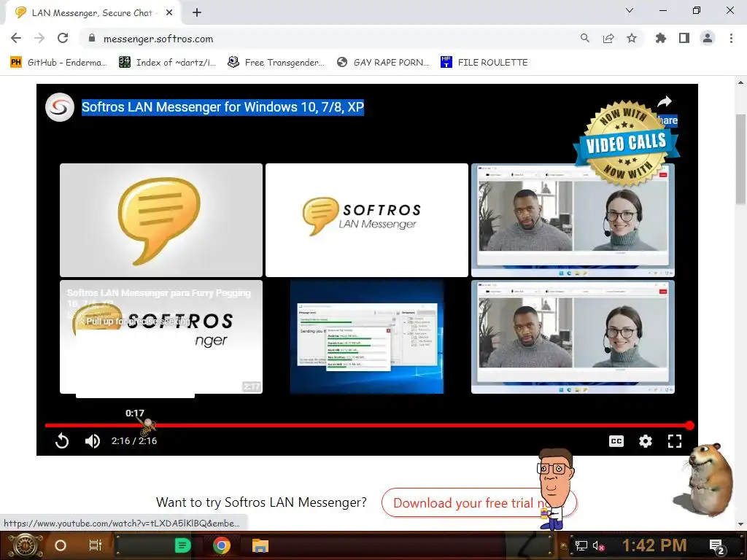747x560 pixels.
Task: Click the scrollbar down arrow
Action: (x=741, y=524)
